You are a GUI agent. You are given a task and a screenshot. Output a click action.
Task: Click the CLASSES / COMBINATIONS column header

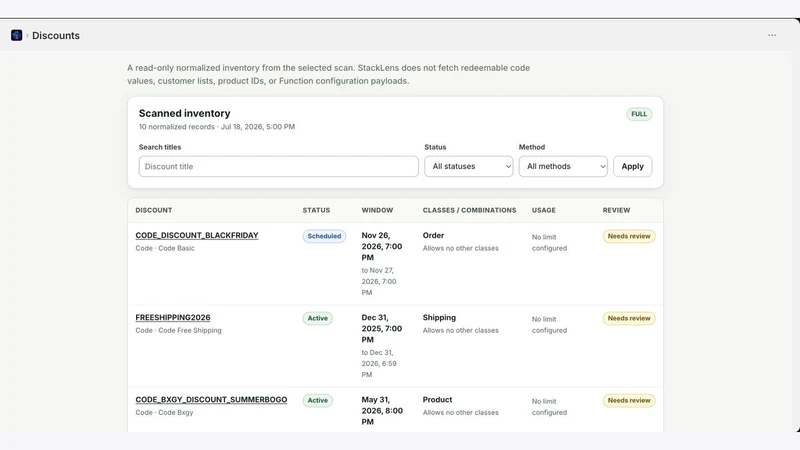click(469, 210)
